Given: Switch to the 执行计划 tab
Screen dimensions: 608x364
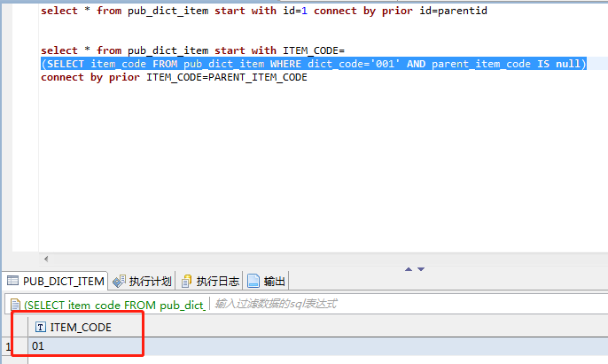Looking at the screenshot, I should coord(142,281).
